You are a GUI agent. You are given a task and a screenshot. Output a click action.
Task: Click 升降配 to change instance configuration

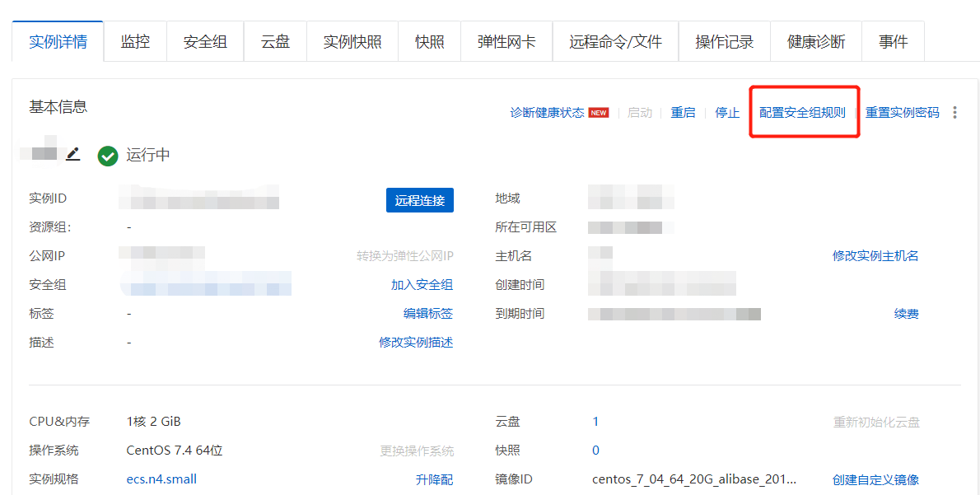(x=434, y=479)
